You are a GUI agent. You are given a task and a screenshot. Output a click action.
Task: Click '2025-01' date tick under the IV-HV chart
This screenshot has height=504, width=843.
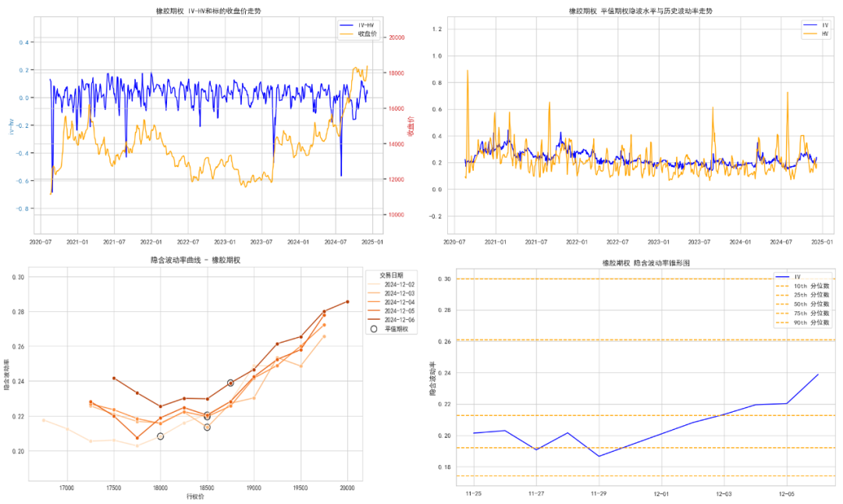tap(372, 243)
